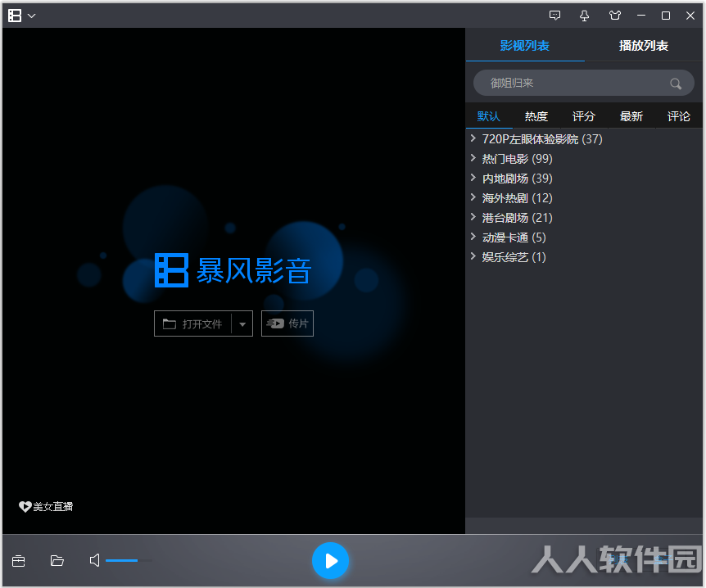706x588 pixels.
Task: Select the 海外热剧 (12) row text
Action: click(x=518, y=198)
